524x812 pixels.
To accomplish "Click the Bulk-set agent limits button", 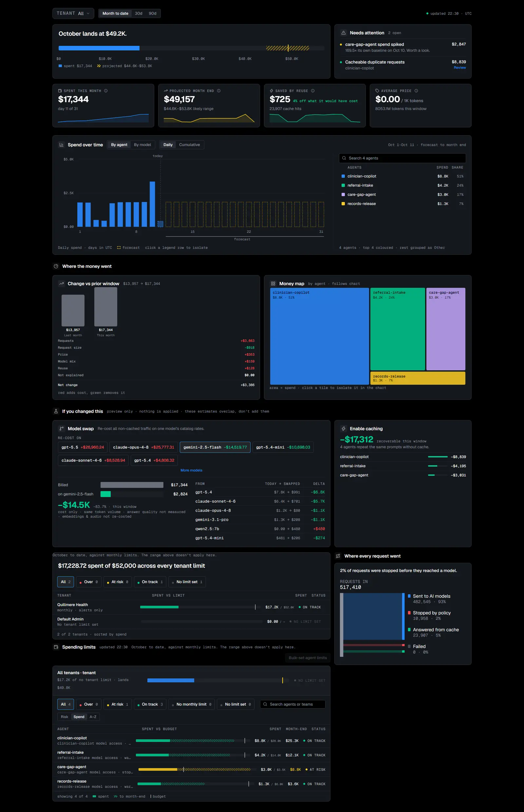I will pos(308,658).
